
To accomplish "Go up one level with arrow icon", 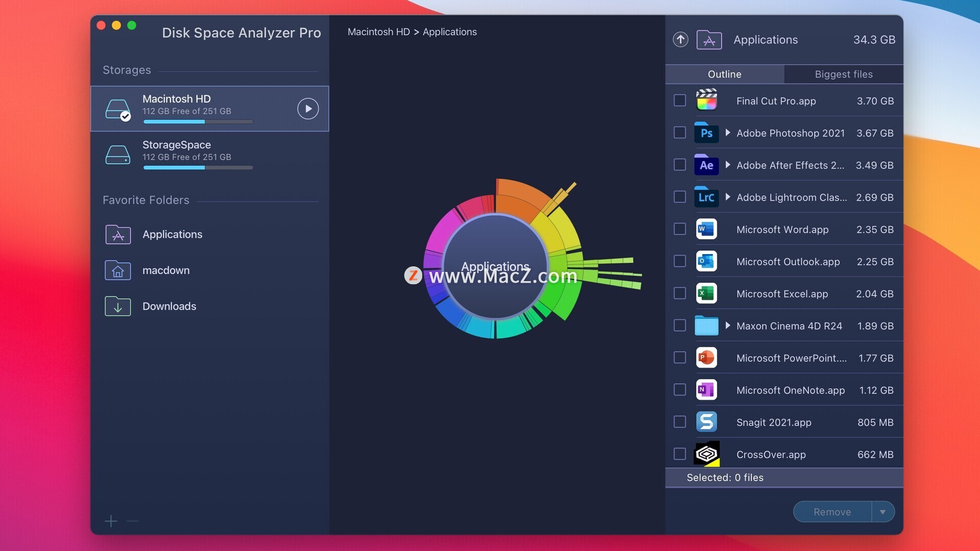I will point(680,39).
